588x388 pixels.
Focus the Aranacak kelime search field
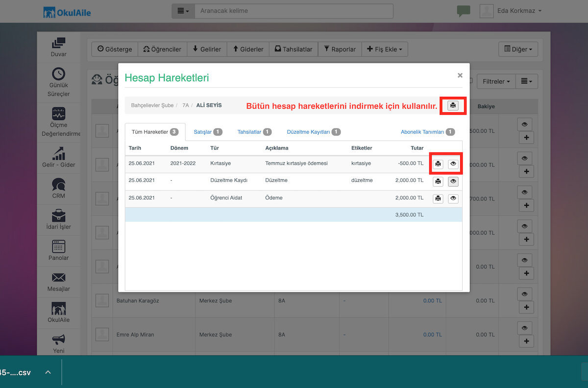(294, 11)
